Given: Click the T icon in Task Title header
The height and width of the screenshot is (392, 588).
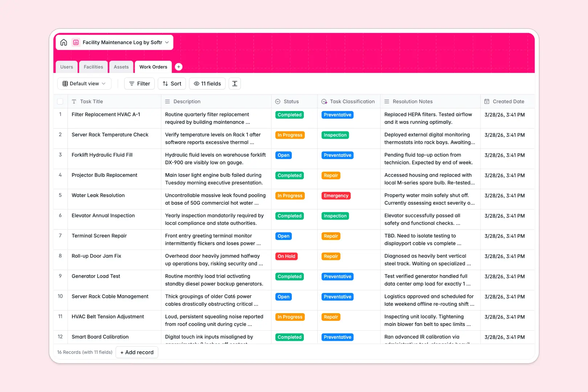Looking at the screenshot, I should 74,101.
